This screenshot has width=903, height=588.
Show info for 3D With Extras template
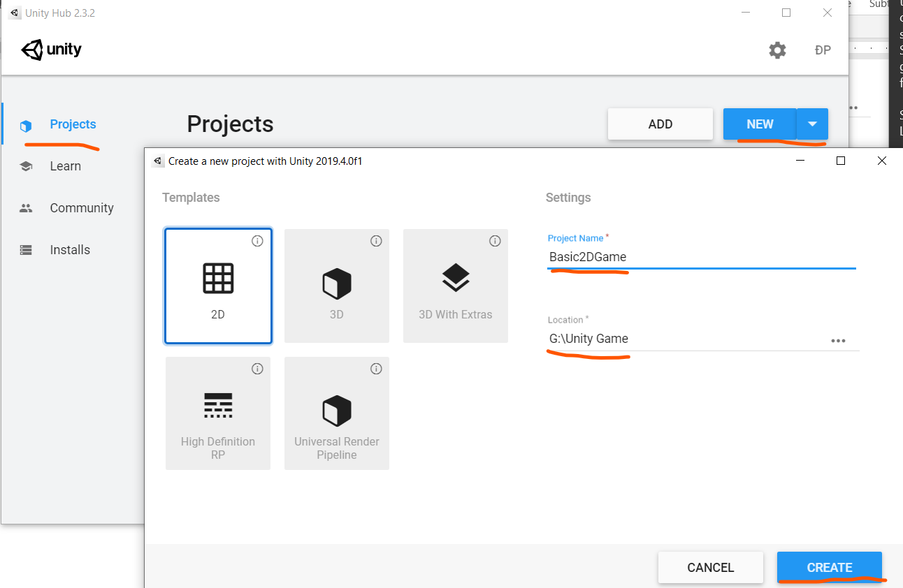coord(495,241)
